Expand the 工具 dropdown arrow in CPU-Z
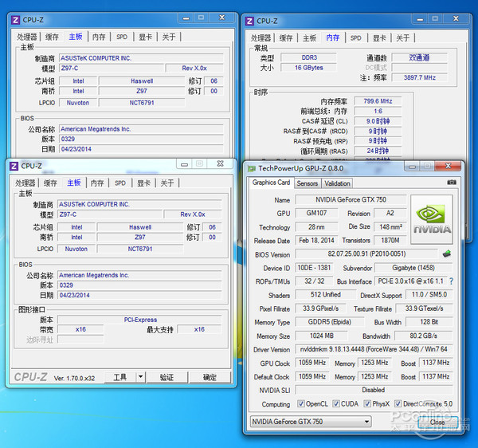This screenshot has height=448, width=478. [140, 378]
